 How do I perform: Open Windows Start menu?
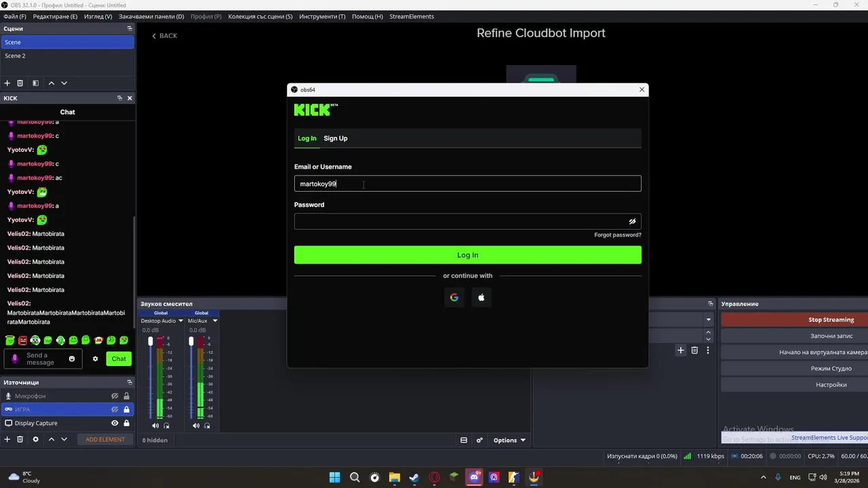[334, 477]
